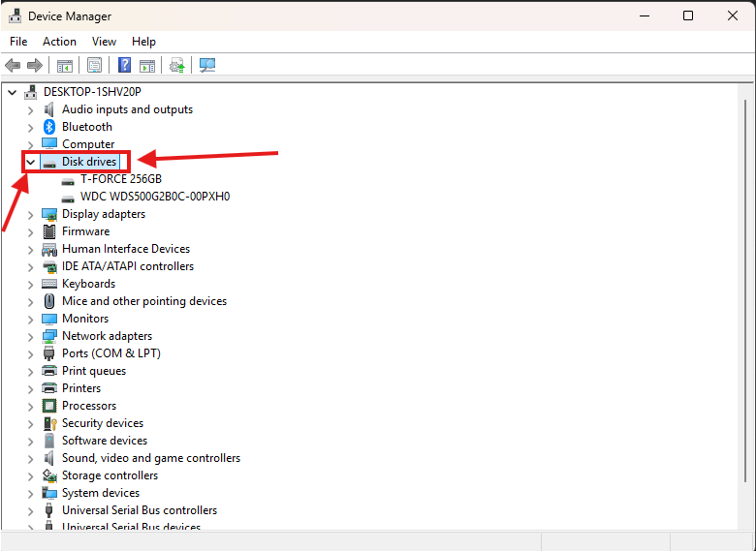This screenshot has height=551, width=756.
Task: Select the WDC WDS500G2B0C-00PXH0 drive
Action: pos(154,197)
